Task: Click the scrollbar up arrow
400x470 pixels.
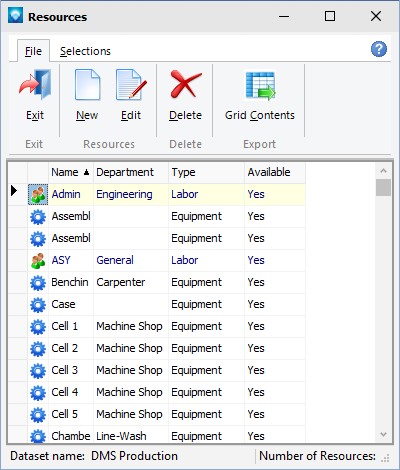Action: (x=383, y=171)
